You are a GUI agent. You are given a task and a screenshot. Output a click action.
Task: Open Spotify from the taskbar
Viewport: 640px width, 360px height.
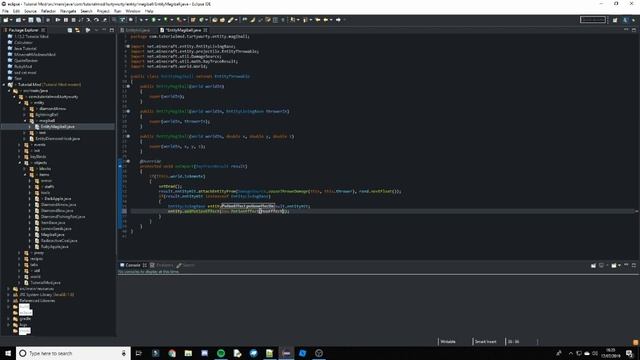tap(221, 353)
